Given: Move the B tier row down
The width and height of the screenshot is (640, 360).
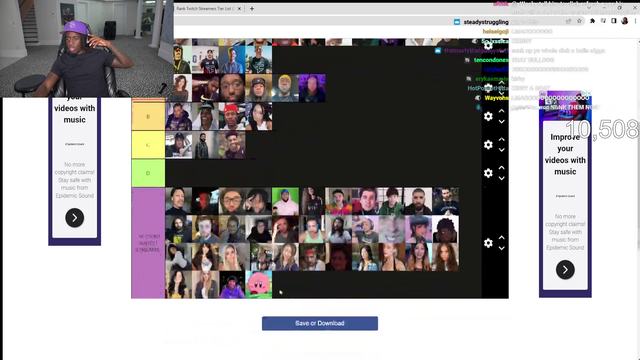Looking at the screenshot, I should coord(502,122).
